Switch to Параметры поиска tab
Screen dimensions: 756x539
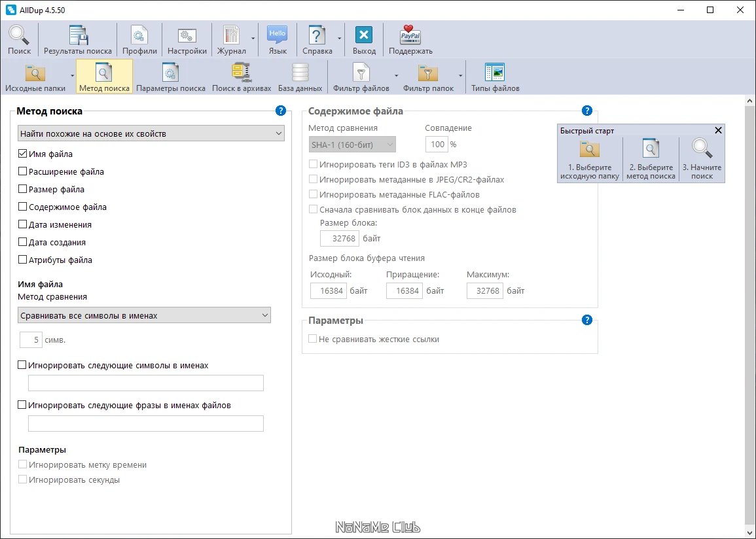[171, 77]
